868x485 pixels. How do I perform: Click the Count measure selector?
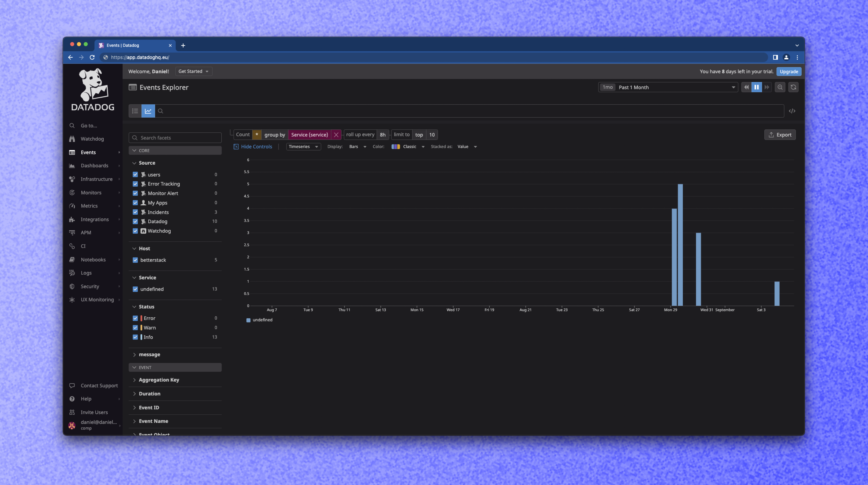243,134
